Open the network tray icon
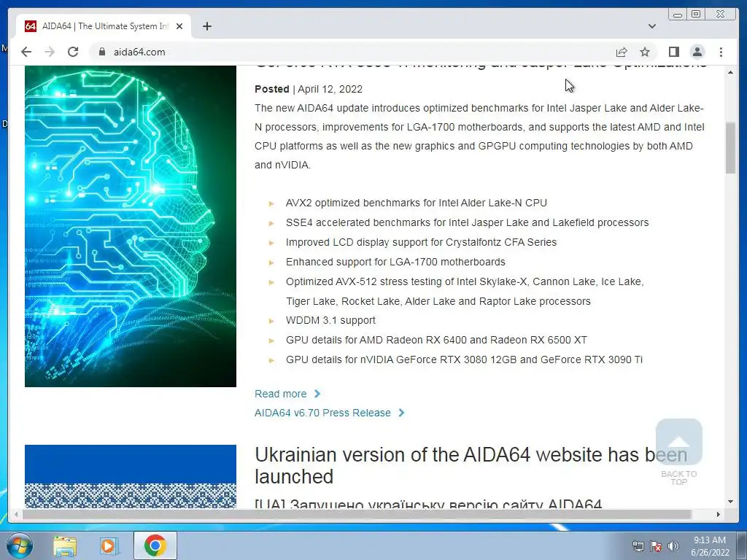Viewport: 747px width, 560px height. pos(638,546)
